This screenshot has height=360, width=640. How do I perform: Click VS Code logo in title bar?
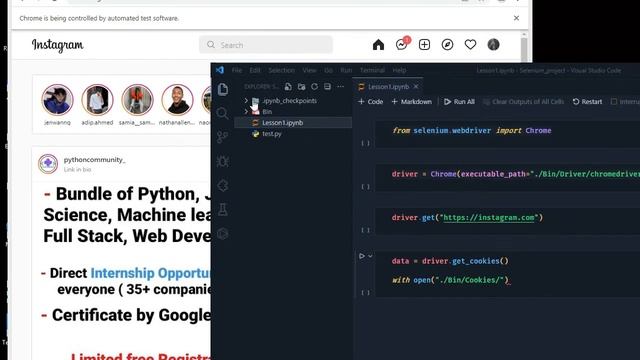pos(220,70)
